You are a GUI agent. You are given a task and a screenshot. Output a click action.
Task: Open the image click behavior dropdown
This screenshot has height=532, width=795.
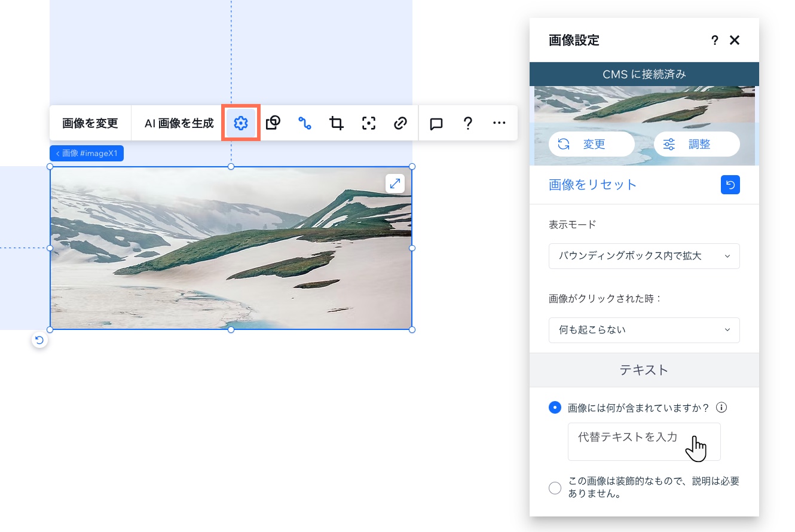coord(644,330)
